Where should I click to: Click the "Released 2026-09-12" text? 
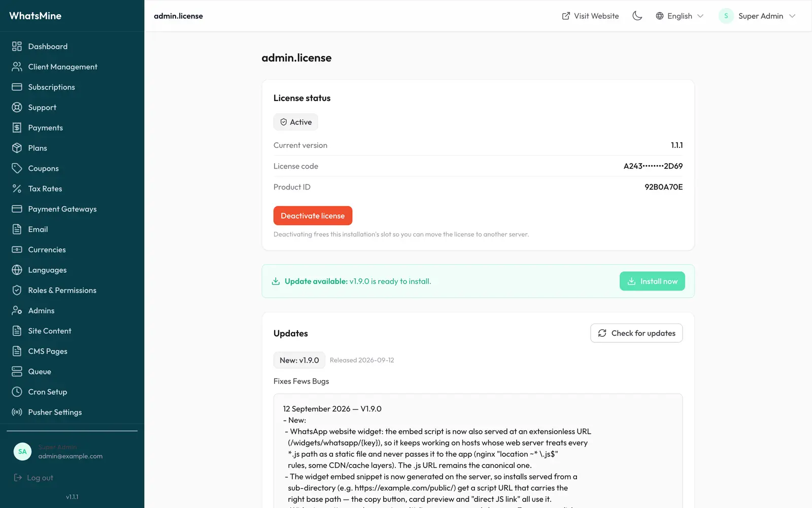(x=362, y=360)
